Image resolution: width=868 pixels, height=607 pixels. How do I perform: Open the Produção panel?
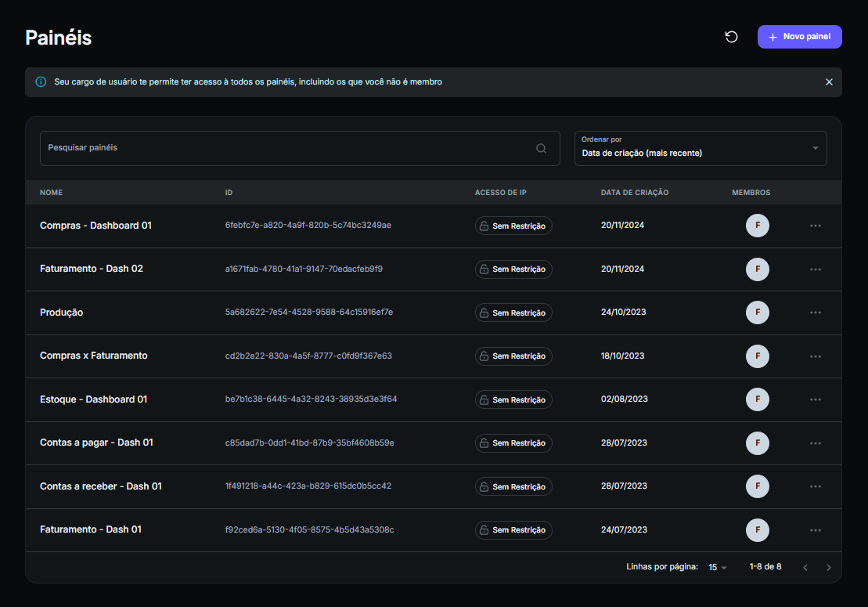[62, 313]
